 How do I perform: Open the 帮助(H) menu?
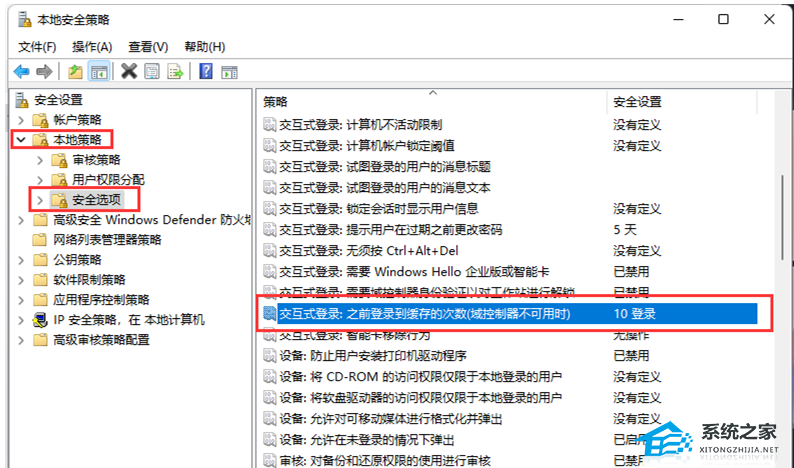pyautogui.click(x=205, y=47)
